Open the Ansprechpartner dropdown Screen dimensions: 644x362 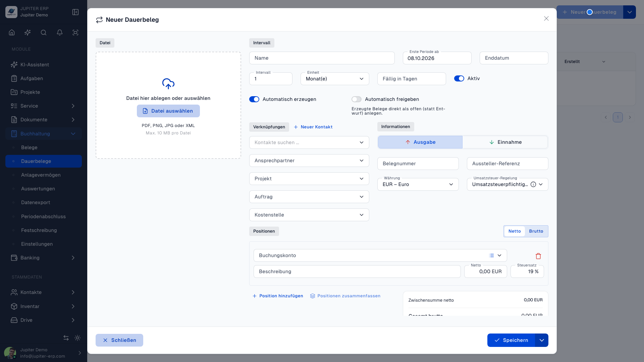pyautogui.click(x=309, y=161)
